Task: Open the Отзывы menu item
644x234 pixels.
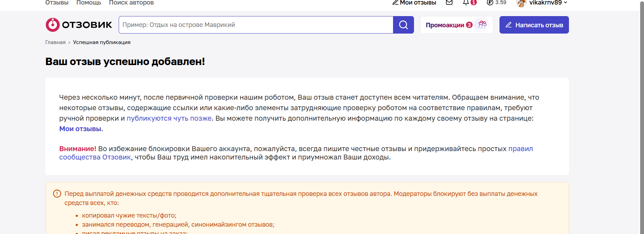Action: point(57,3)
